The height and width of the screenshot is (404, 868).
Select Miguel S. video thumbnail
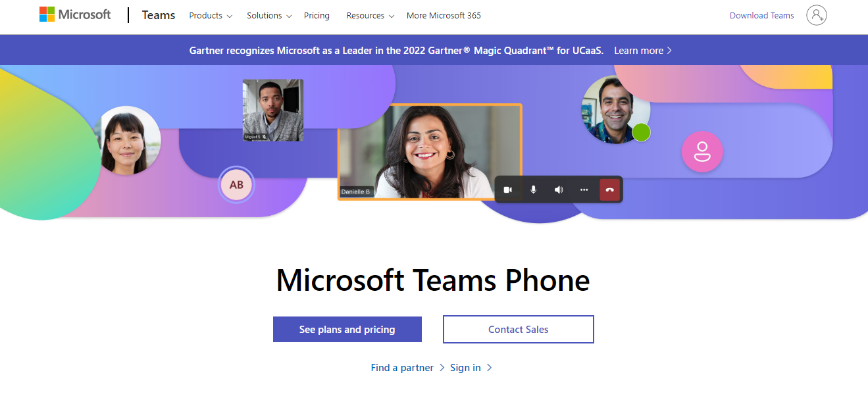click(x=273, y=110)
